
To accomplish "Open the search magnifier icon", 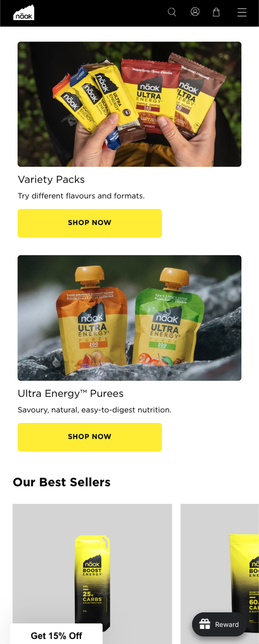I will 172,12.
